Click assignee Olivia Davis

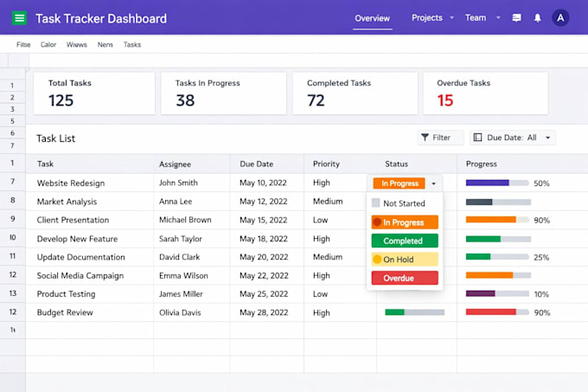[180, 312]
